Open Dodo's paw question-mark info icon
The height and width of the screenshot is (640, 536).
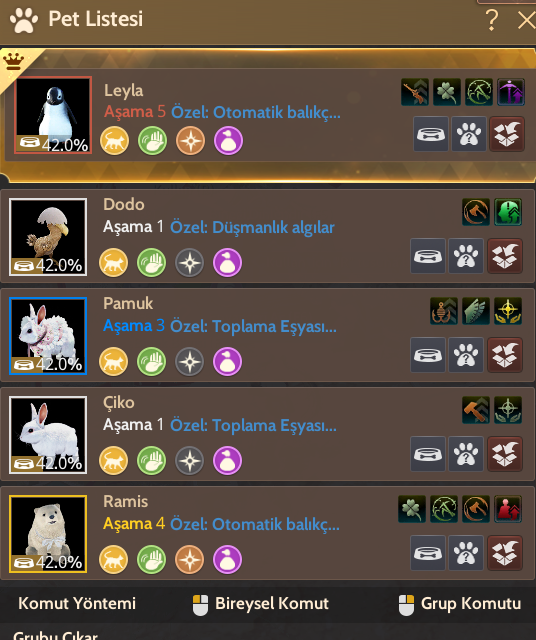(x=466, y=256)
